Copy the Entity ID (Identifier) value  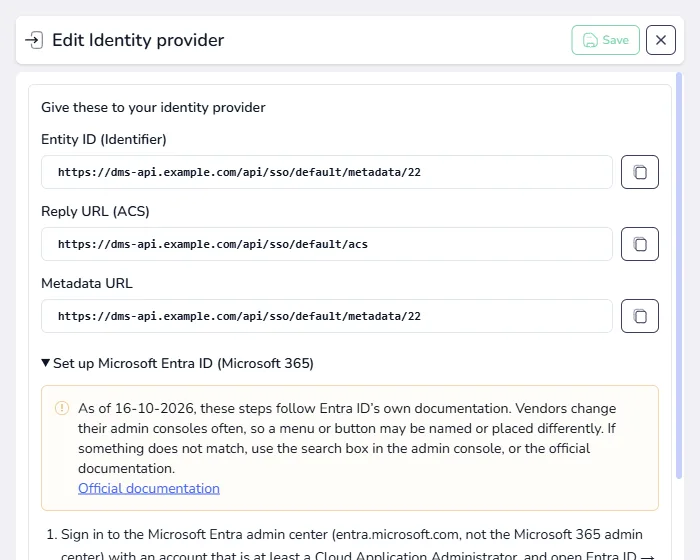pos(639,172)
